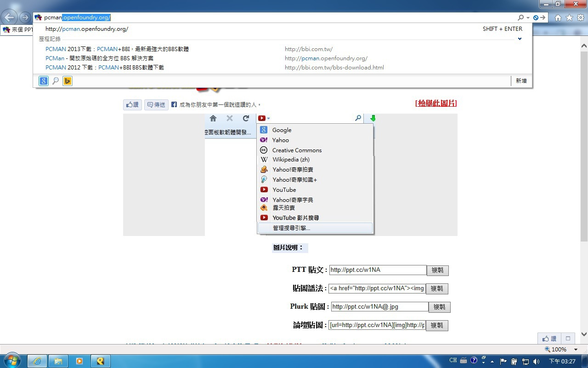
Task: Copy the 貼圖語法 code with 複製
Action: (437, 288)
